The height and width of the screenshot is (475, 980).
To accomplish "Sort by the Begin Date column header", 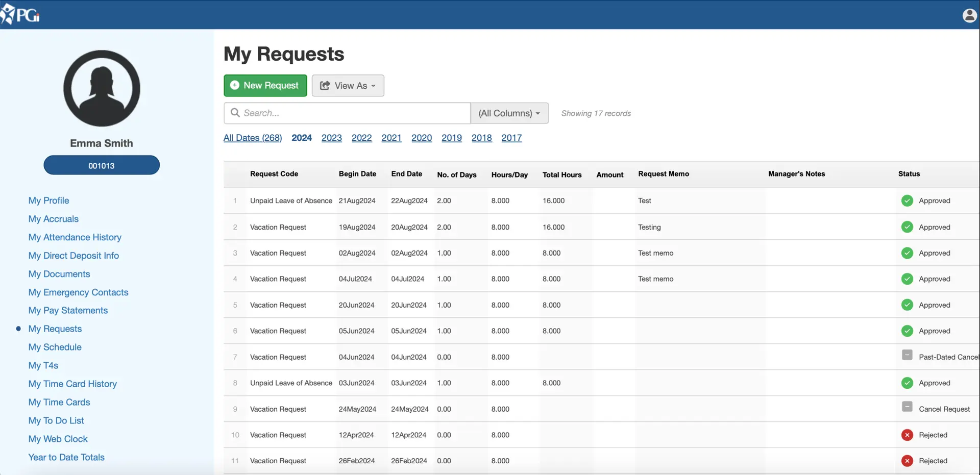I will (357, 174).
